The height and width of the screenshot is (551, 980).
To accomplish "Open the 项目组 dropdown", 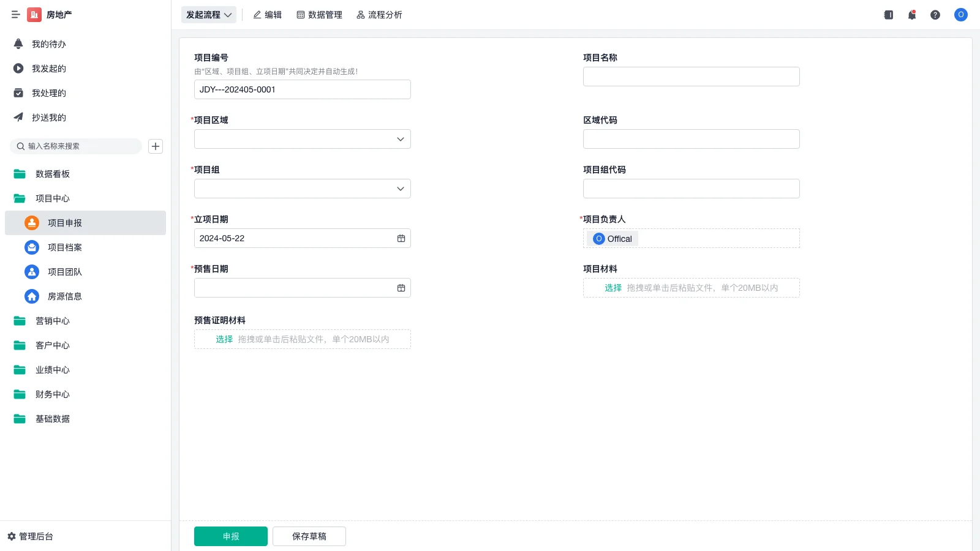I will pos(303,189).
